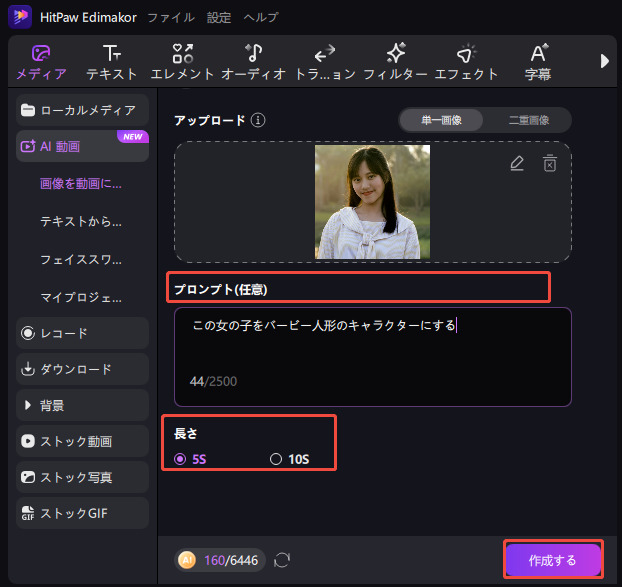Click the アップロード info icon
The height and width of the screenshot is (587, 622).
click(x=258, y=120)
